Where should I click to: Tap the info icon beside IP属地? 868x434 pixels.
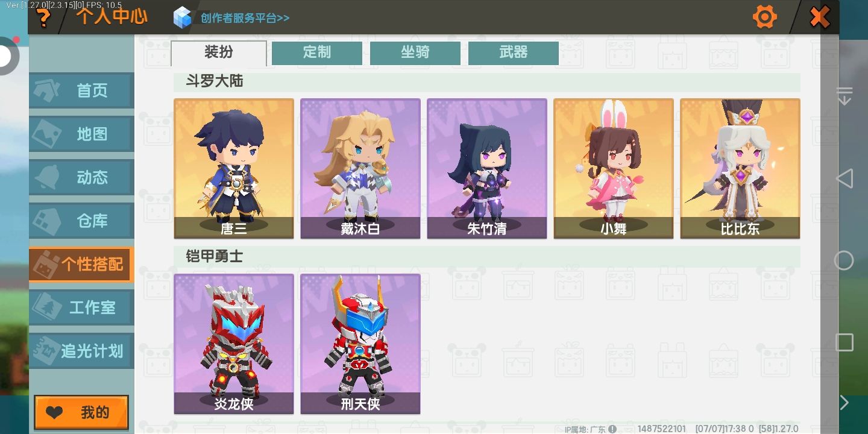(x=612, y=429)
